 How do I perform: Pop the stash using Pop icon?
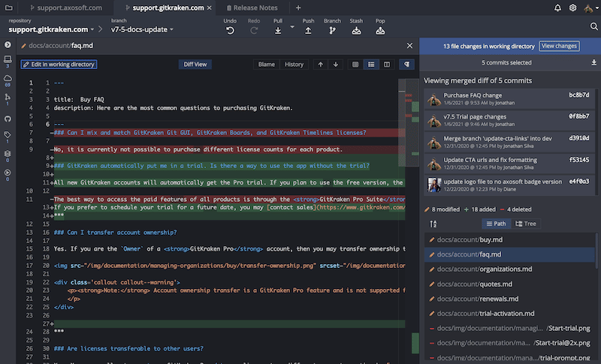(380, 31)
